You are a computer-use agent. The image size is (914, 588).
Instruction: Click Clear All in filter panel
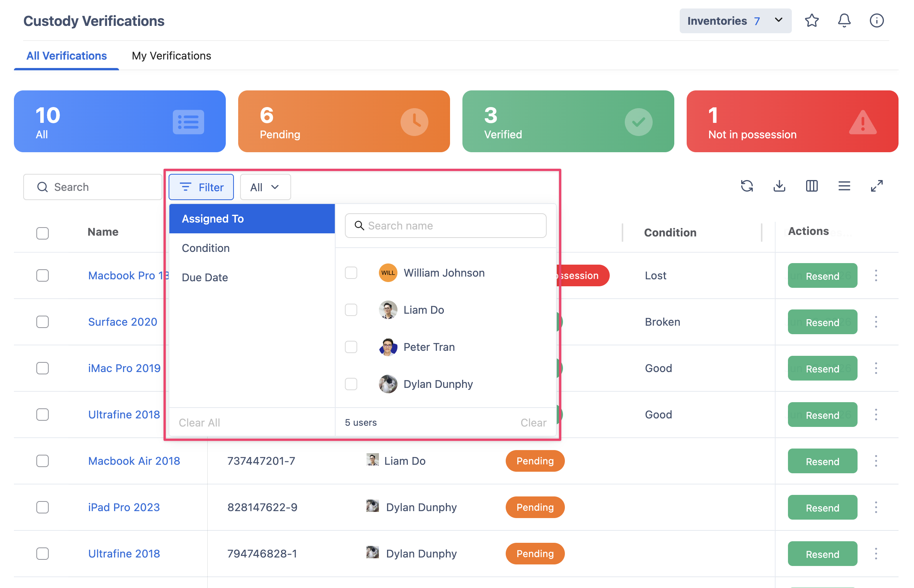click(x=200, y=423)
